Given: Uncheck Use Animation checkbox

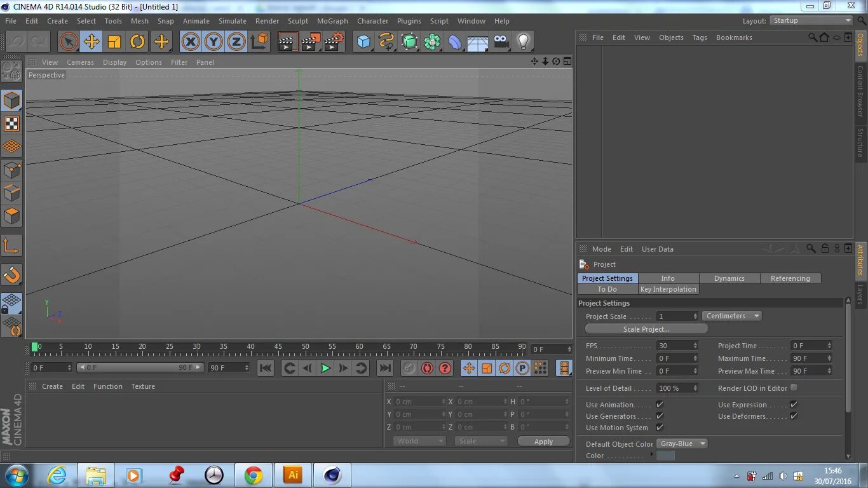Looking at the screenshot, I should [x=660, y=405].
